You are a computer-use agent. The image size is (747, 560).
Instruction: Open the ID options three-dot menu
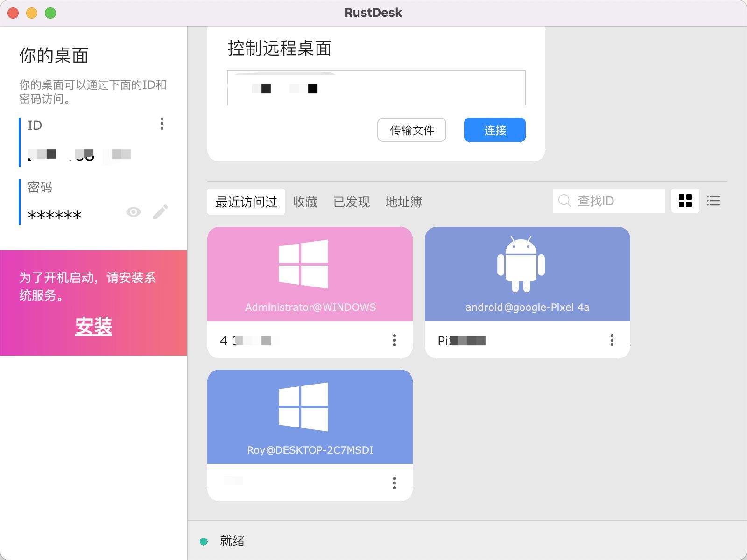click(x=162, y=124)
